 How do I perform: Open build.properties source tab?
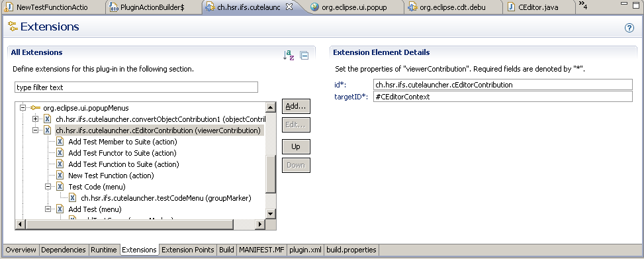[351, 250]
